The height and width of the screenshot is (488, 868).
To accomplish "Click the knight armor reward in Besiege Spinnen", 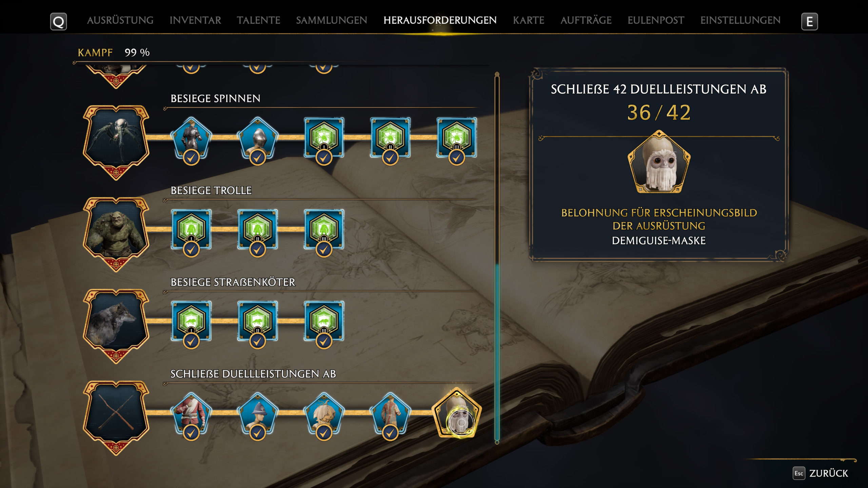I will [191, 140].
